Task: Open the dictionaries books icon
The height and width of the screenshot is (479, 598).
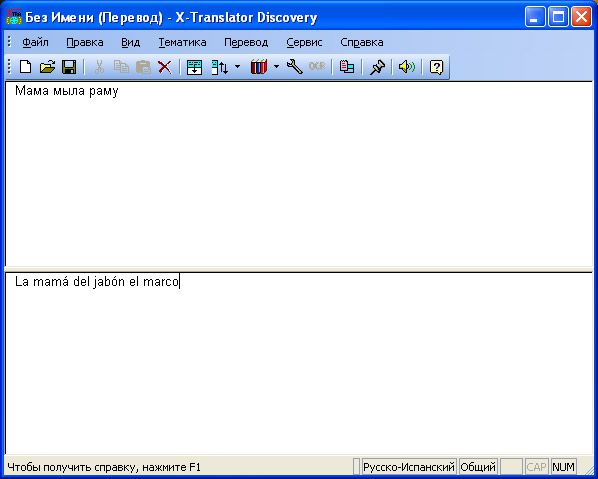Action: tap(259, 67)
